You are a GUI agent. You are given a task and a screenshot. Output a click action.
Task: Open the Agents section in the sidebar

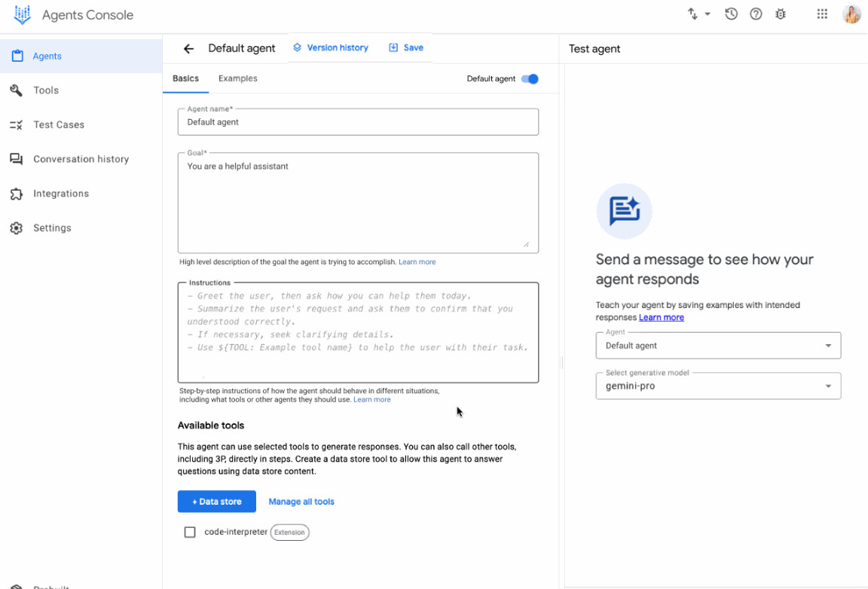(47, 55)
